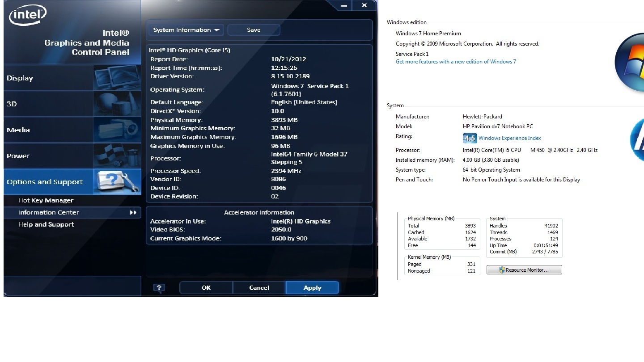Image resolution: width=644 pixels, height=362 pixels.
Task: Click the Commit value 2743 / 7785
Action: 545,252
